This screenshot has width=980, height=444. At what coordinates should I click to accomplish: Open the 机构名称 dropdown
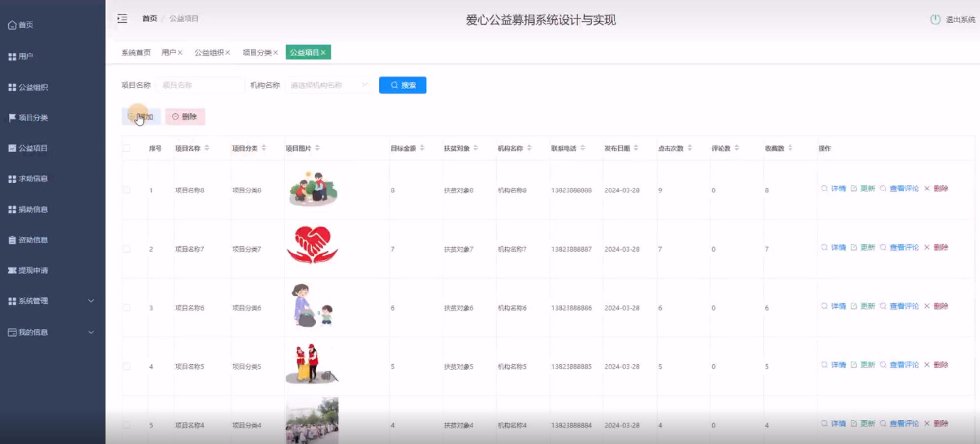328,85
